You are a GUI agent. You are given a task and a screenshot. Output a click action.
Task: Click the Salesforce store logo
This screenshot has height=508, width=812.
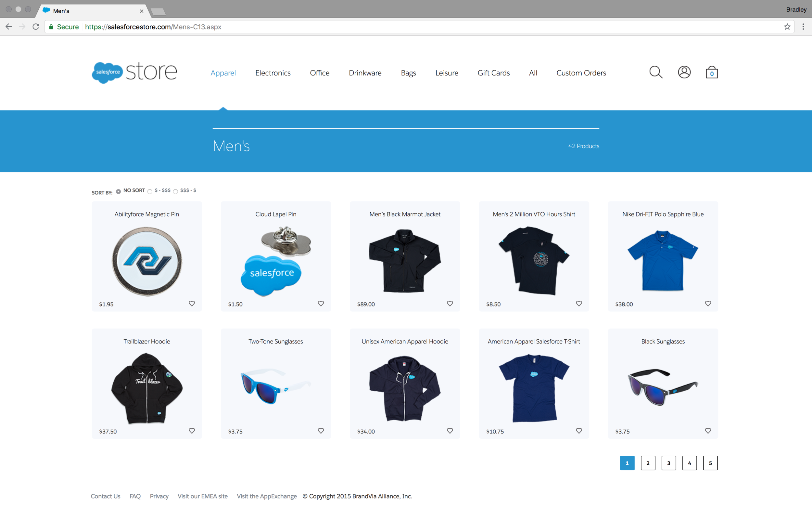point(134,72)
